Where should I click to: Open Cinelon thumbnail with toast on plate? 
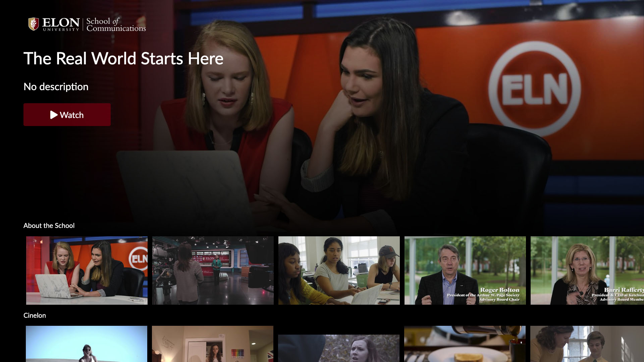(x=465, y=344)
